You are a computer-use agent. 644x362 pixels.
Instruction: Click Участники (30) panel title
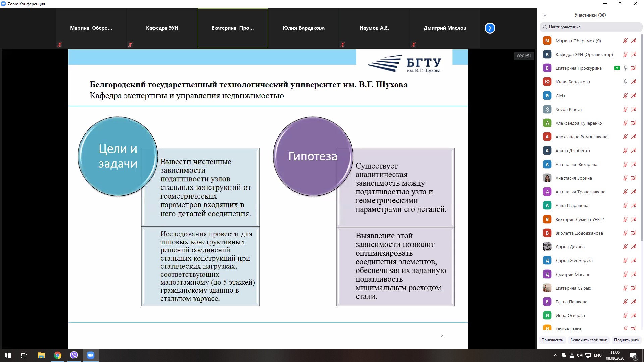(590, 15)
